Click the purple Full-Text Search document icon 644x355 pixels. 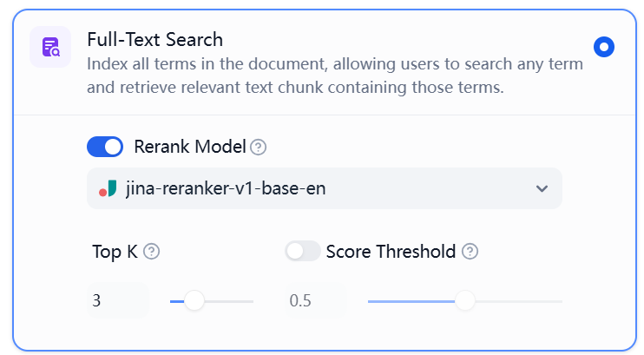(50, 47)
